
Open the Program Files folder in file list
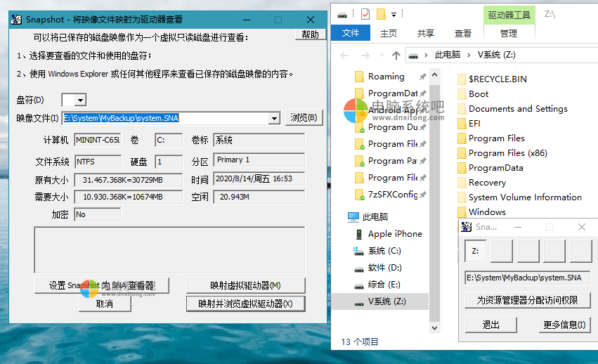pos(491,138)
